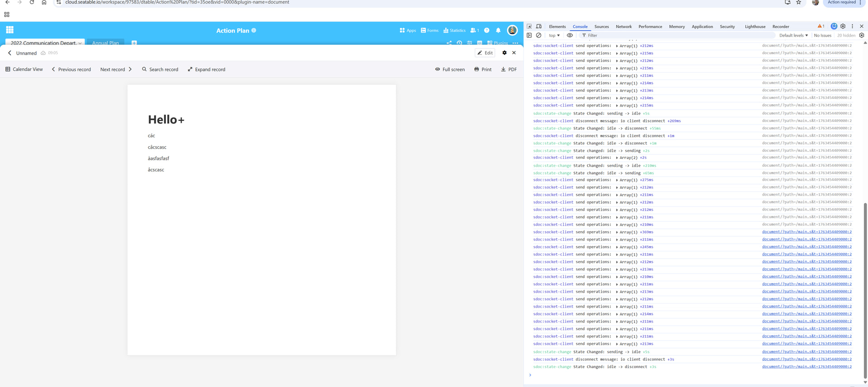Toggle the console sidebar panel
868x387 pixels.
(x=529, y=35)
